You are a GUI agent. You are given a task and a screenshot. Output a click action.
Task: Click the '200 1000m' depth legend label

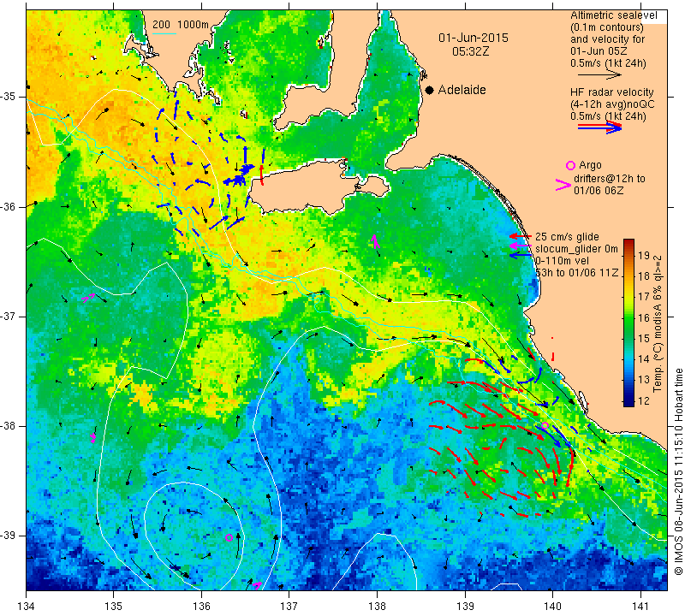[181, 25]
